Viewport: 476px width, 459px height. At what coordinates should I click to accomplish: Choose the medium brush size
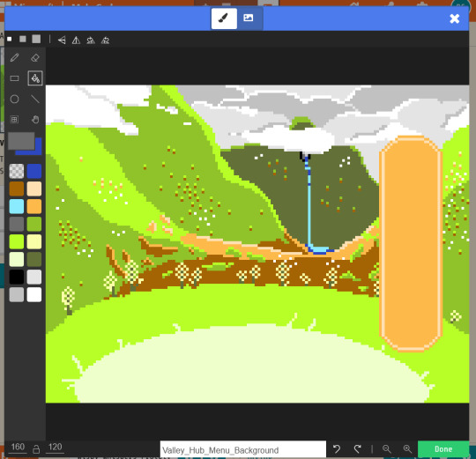(x=23, y=39)
